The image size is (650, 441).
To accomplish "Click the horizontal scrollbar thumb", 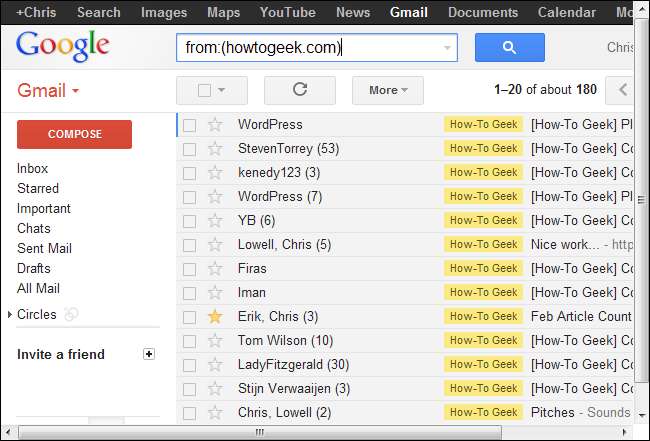I will [x=260, y=432].
